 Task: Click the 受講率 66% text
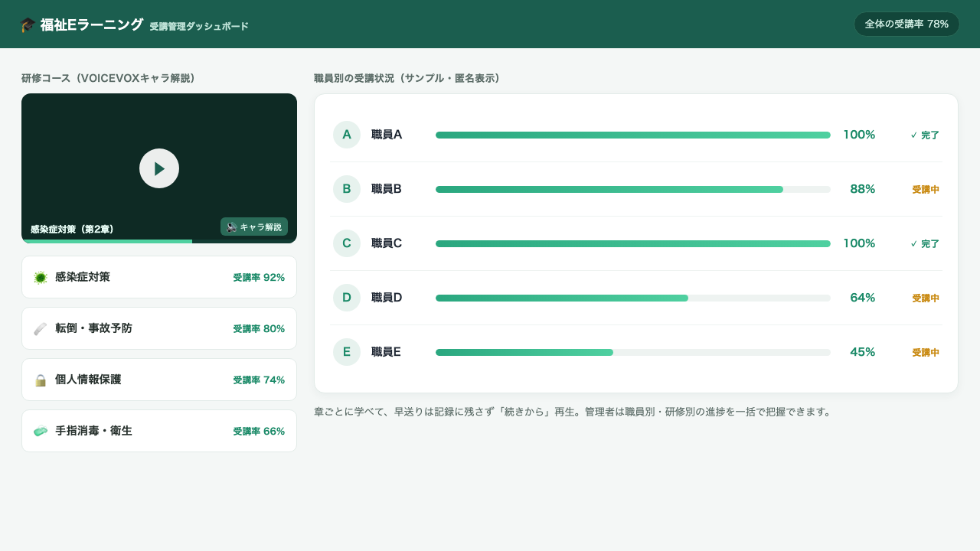(x=259, y=432)
